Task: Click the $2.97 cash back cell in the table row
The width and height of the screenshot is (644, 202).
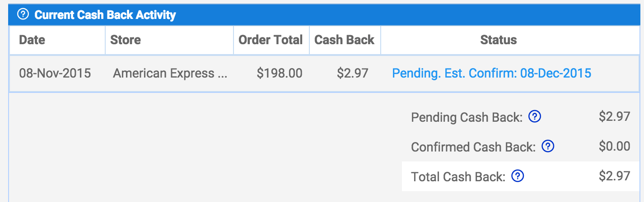Action: 353,73
